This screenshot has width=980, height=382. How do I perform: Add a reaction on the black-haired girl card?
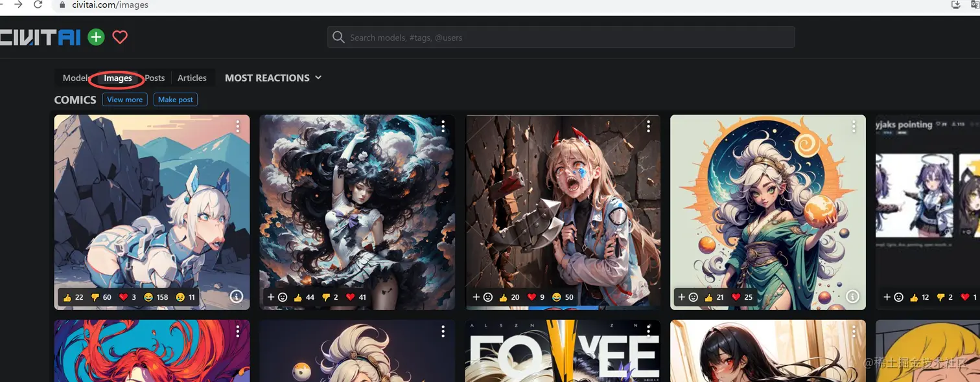coord(277,297)
